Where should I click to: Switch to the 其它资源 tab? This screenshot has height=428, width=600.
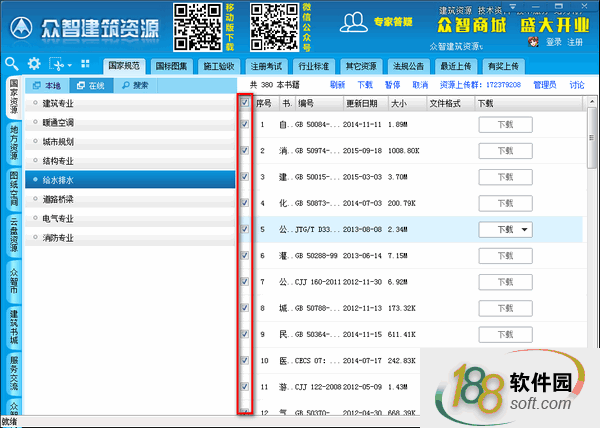[x=361, y=66]
